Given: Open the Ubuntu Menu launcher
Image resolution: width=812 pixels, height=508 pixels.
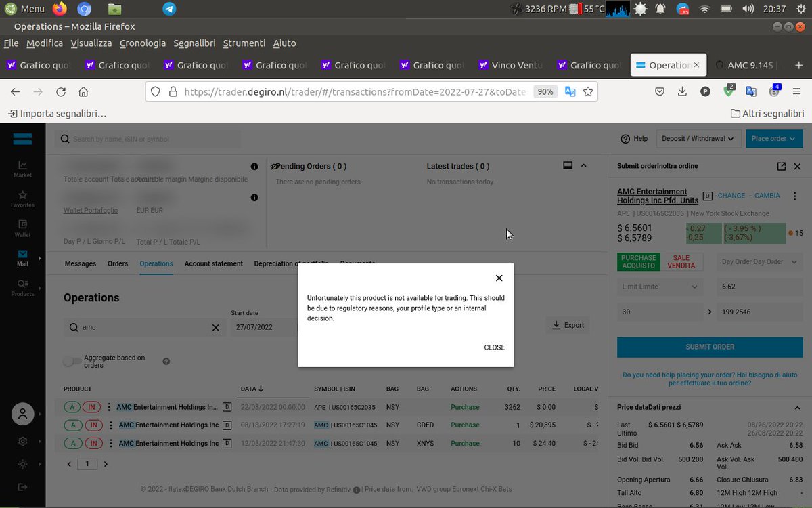Looking at the screenshot, I should (24, 9).
